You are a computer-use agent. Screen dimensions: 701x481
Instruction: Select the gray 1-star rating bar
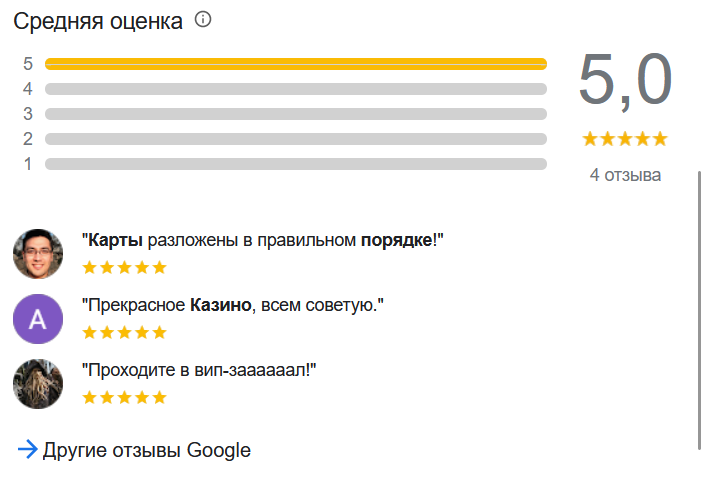pyautogui.click(x=296, y=164)
